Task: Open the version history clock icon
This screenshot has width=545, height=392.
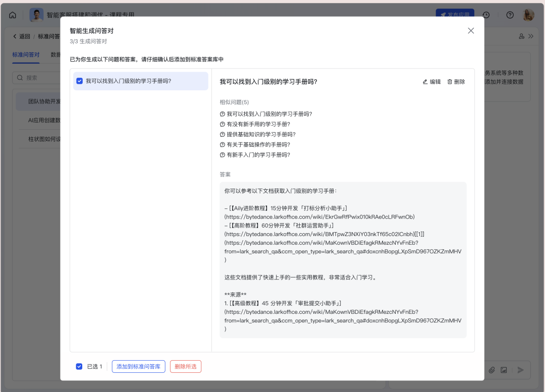Action: tap(486, 15)
